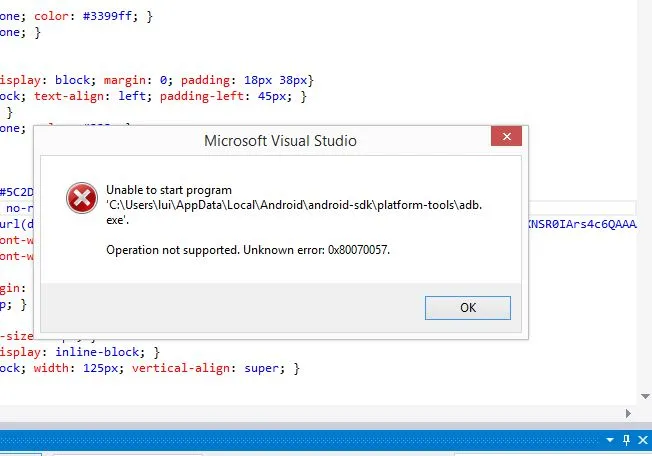The image size is (652, 456).
Task: Click 'text-align: left' in the code
Action: coord(89,96)
